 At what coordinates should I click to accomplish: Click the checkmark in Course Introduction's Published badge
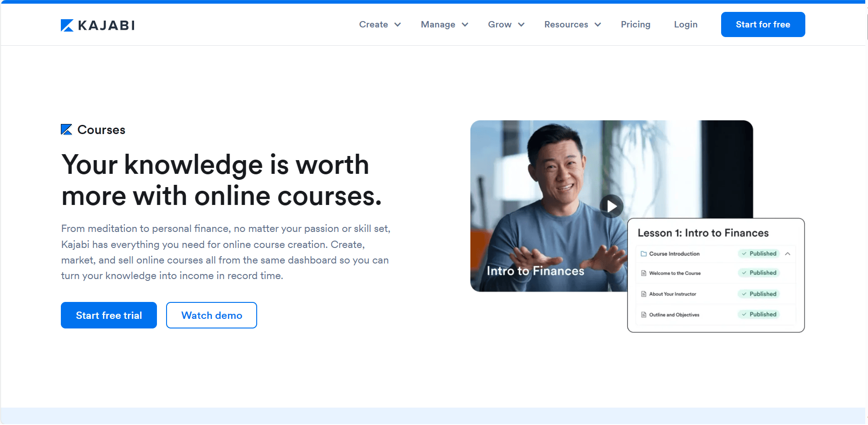[744, 253]
